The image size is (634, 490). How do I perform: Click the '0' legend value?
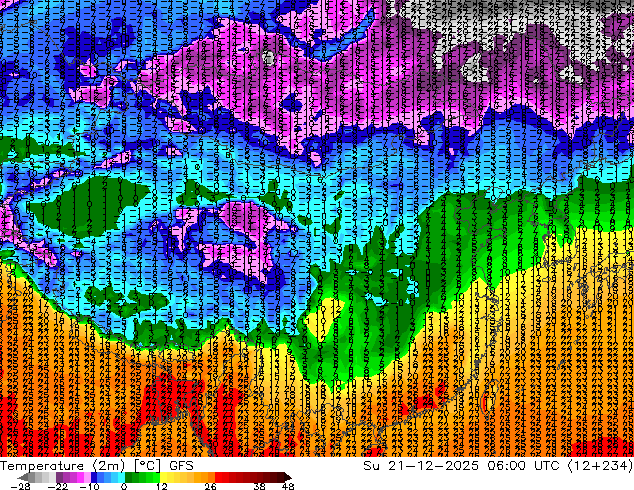coord(124,486)
